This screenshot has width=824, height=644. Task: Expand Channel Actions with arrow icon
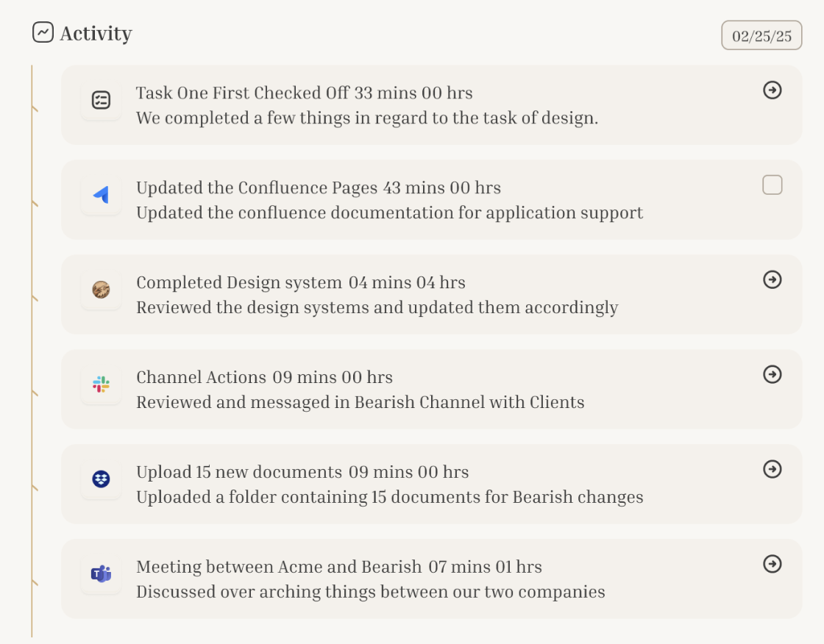(772, 374)
